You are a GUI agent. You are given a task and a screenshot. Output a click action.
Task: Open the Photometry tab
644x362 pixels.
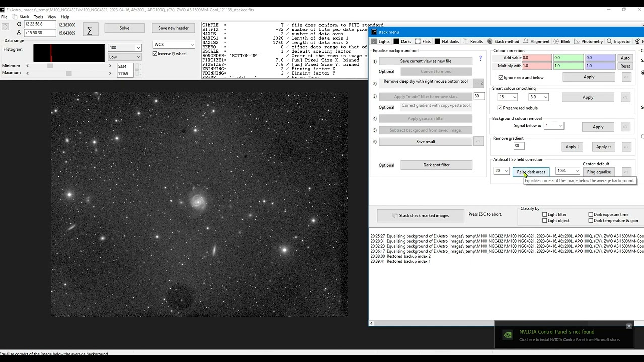(588, 41)
